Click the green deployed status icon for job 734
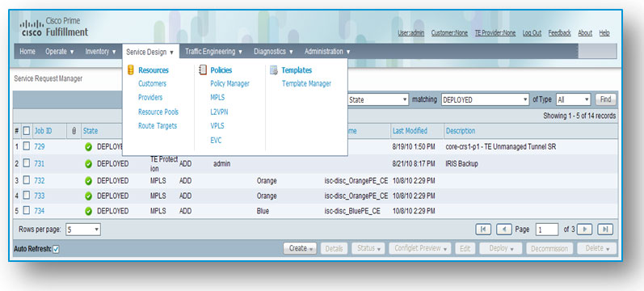Viewport: 644px width, 291px height. [88, 211]
